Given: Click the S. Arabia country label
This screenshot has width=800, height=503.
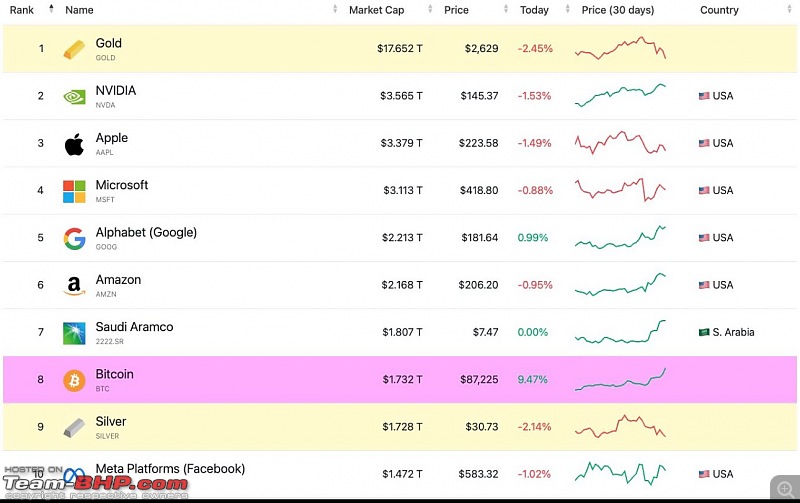Looking at the screenshot, I should coord(733,332).
